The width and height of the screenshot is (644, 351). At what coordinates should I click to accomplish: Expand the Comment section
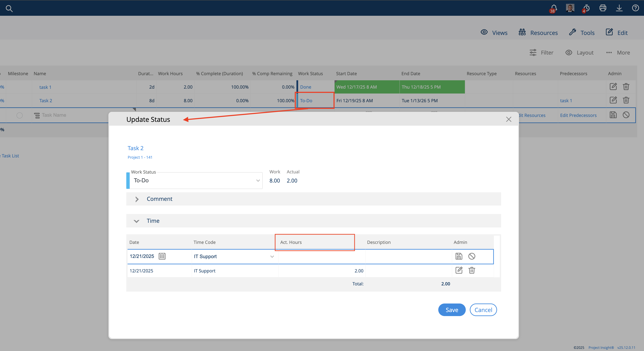coord(313,199)
